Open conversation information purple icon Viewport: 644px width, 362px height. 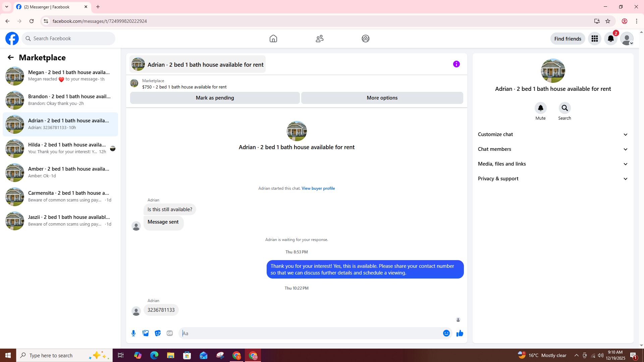[456, 64]
